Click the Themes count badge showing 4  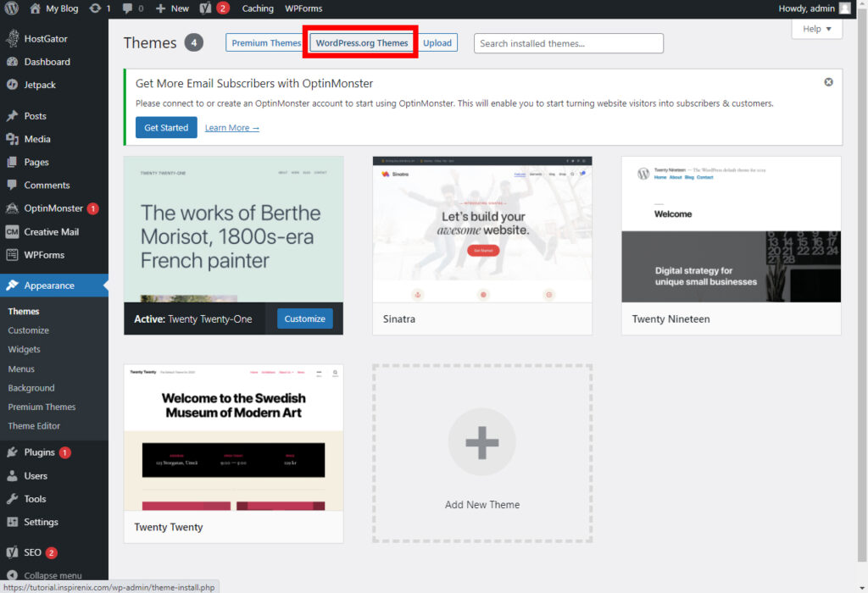click(194, 42)
